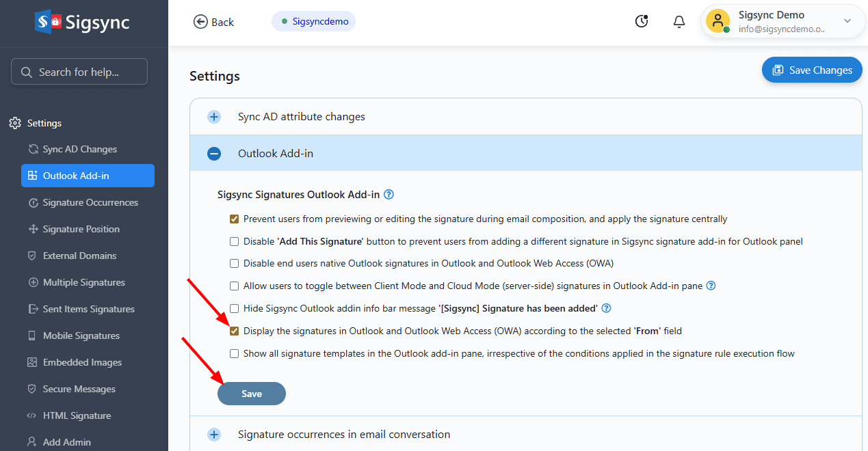Viewport: 868px width, 451px height.
Task: Click help icon beside info bar message option
Action: pyautogui.click(x=605, y=308)
